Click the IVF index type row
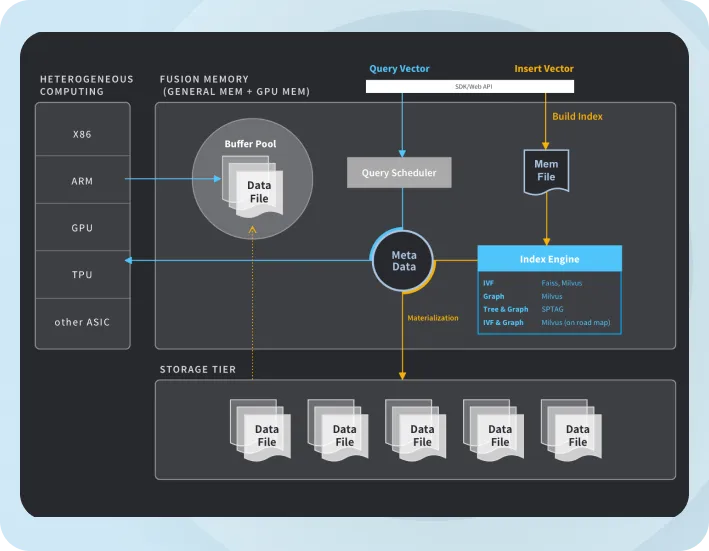This screenshot has height=551, width=709. tap(550, 283)
